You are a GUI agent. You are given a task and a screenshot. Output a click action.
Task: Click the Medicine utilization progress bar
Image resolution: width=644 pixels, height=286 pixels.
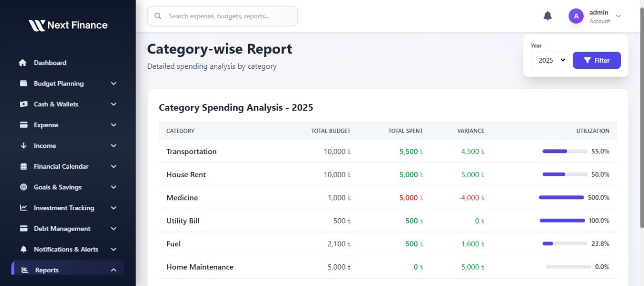click(x=561, y=198)
